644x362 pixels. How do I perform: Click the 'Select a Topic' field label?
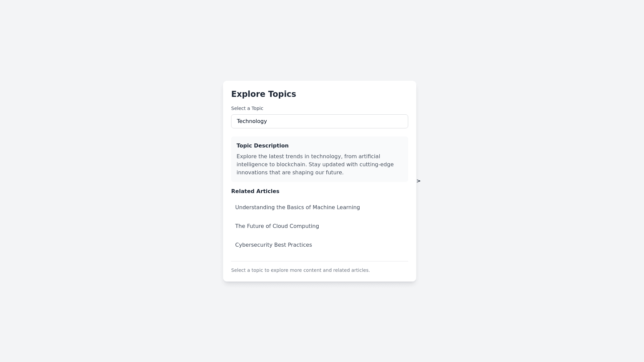[x=247, y=108]
